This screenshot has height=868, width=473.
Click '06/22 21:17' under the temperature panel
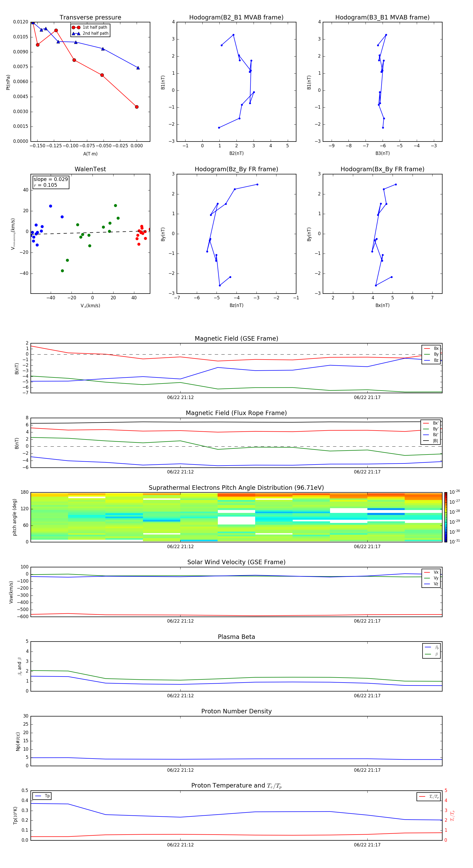[367, 845]
